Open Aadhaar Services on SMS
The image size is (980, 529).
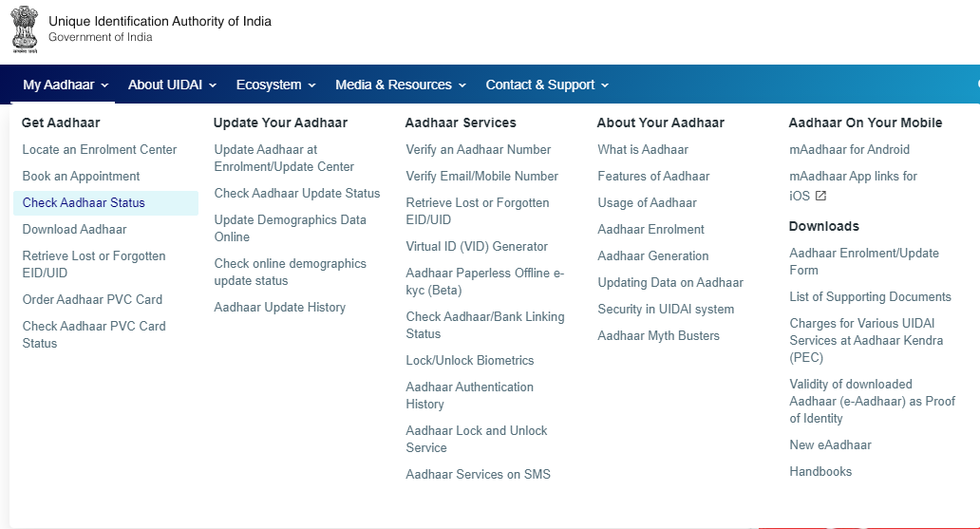pyautogui.click(x=478, y=474)
